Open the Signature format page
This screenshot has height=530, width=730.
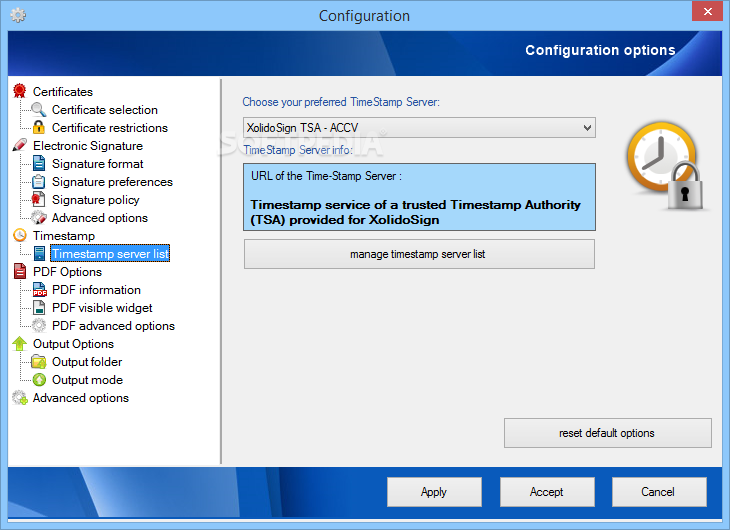[x=98, y=164]
